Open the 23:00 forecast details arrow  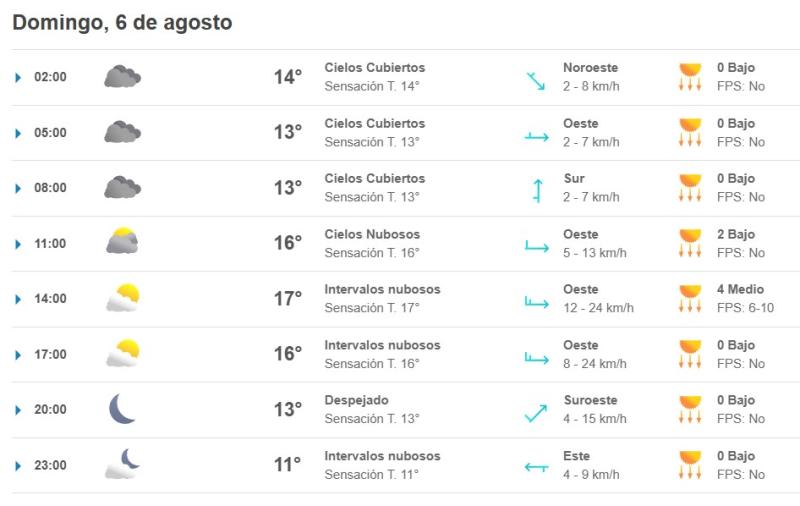(x=18, y=465)
